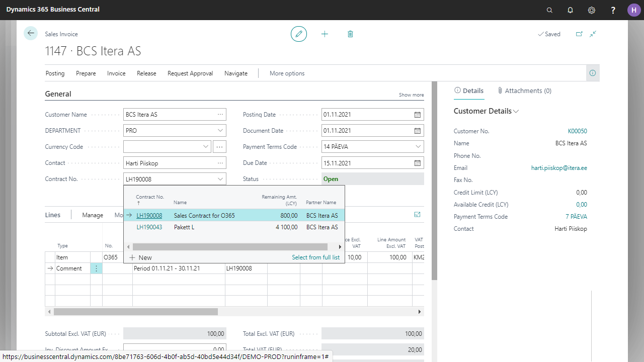Click Select from full list
The width and height of the screenshot is (644, 362).
[x=316, y=257]
